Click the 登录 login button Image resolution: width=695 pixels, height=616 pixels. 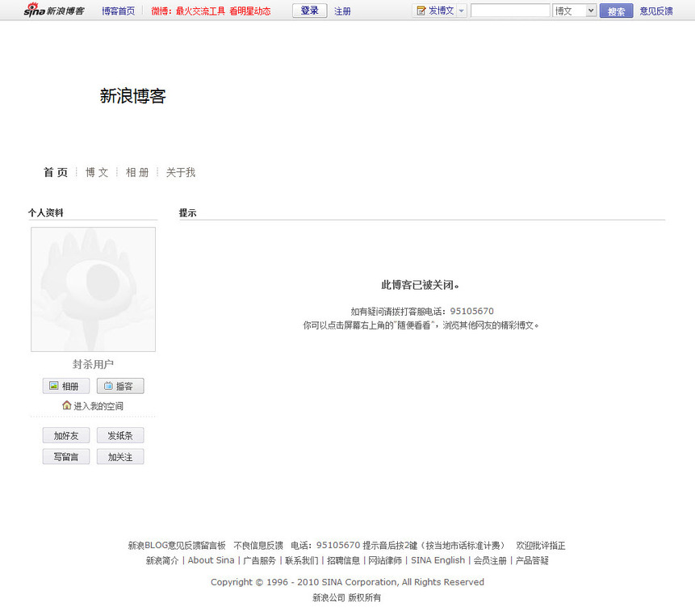click(x=310, y=10)
